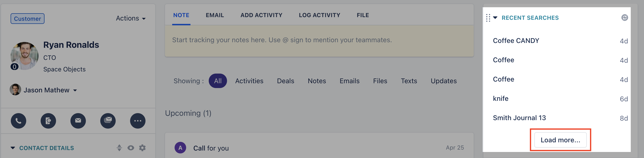Filter the timeline by Activities
The image size is (644, 158).
click(249, 81)
